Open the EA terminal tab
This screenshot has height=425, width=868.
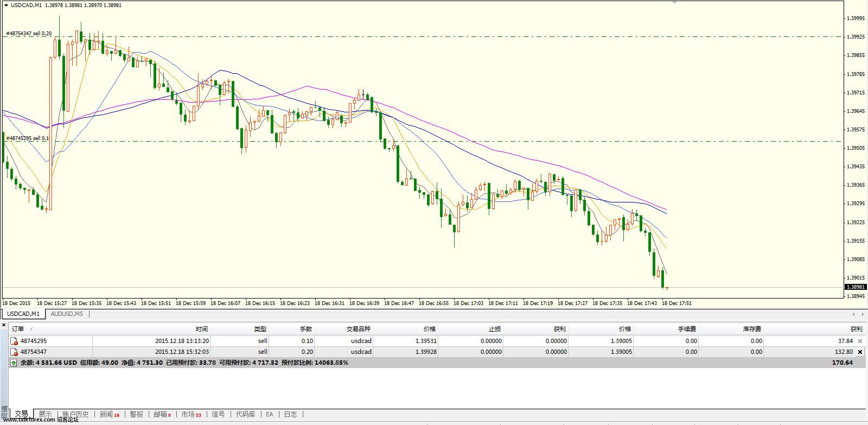click(270, 414)
